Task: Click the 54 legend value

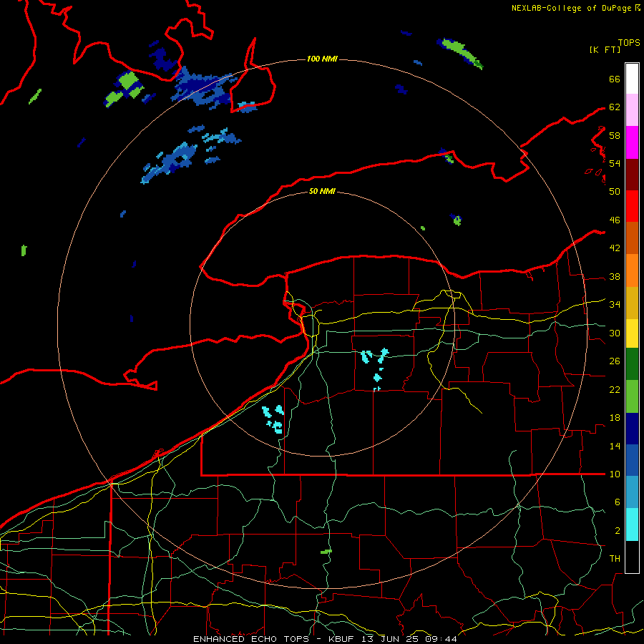Action: (615, 163)
